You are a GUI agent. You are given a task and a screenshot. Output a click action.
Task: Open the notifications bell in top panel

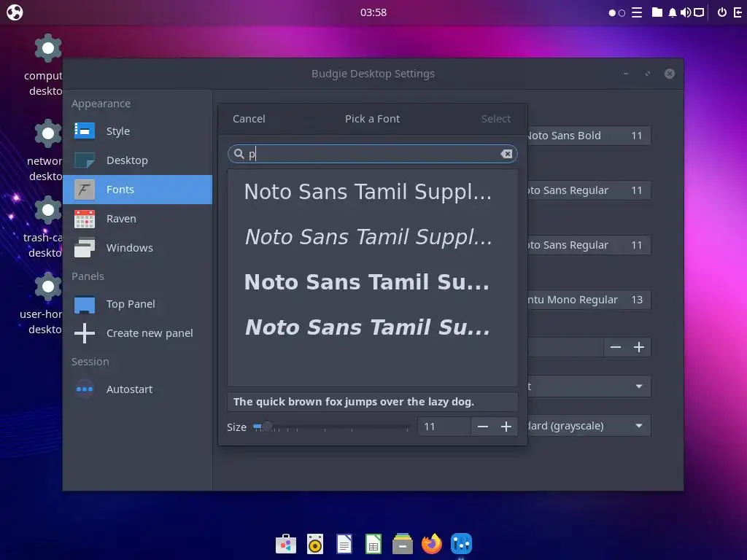coord(672,12)
